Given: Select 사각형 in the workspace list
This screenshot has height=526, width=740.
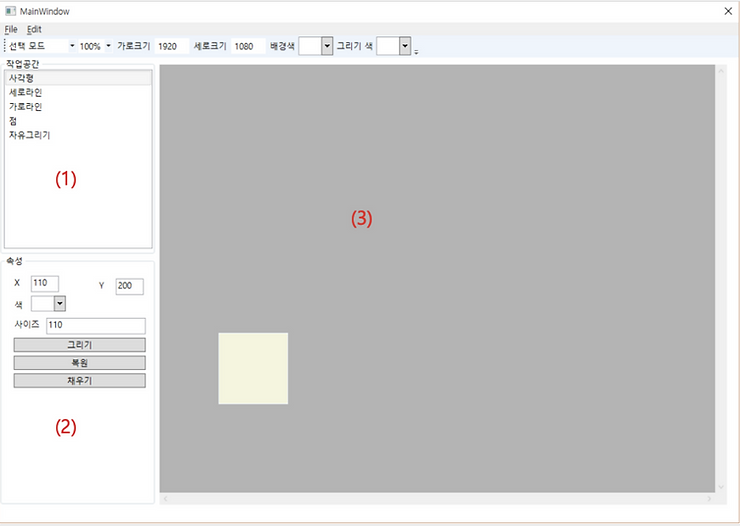Looking at the screenshot, I should (78, 78).
